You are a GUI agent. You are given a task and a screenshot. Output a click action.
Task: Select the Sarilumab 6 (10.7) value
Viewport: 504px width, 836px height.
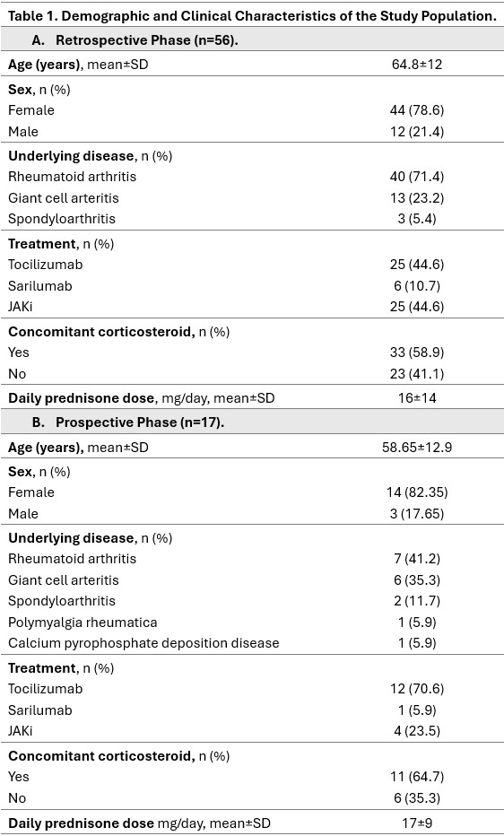pos(417,286)
